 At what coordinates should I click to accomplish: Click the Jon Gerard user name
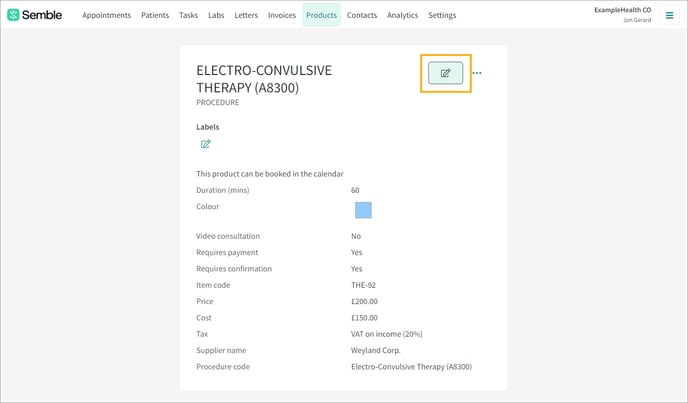pos(637,20)
